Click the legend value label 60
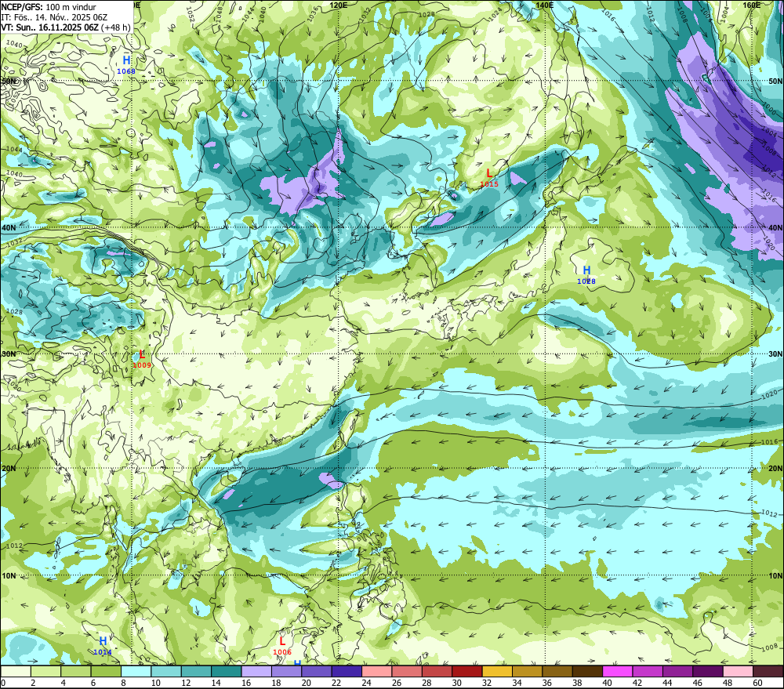The image size is (784, 689). 757,683
